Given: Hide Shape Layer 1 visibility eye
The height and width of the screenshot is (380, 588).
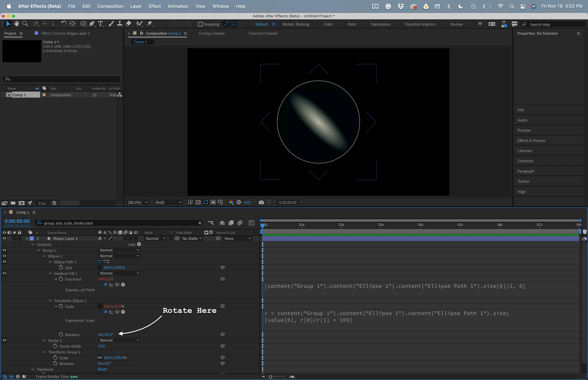Looking at the screenshot, I should (4, 238).
